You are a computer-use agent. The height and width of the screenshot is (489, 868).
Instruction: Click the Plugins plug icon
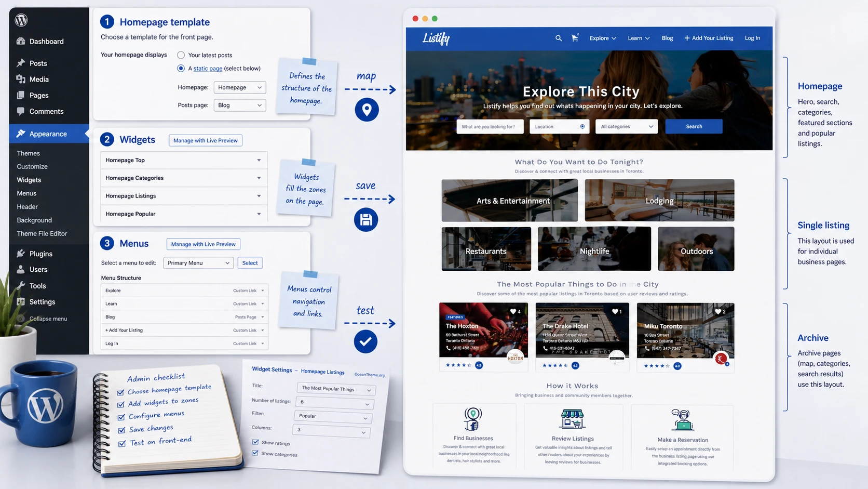pyautogui.click(x=21, y=254)
